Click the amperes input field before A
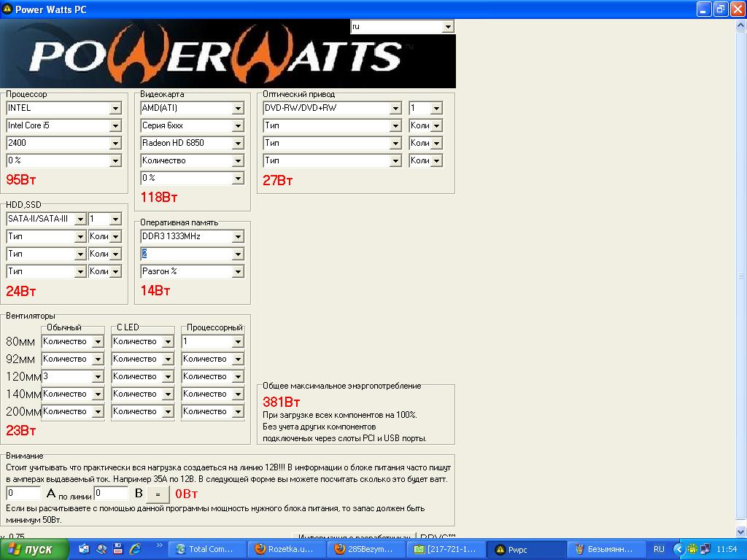The image size is (747, 560). tap(23, 494)
